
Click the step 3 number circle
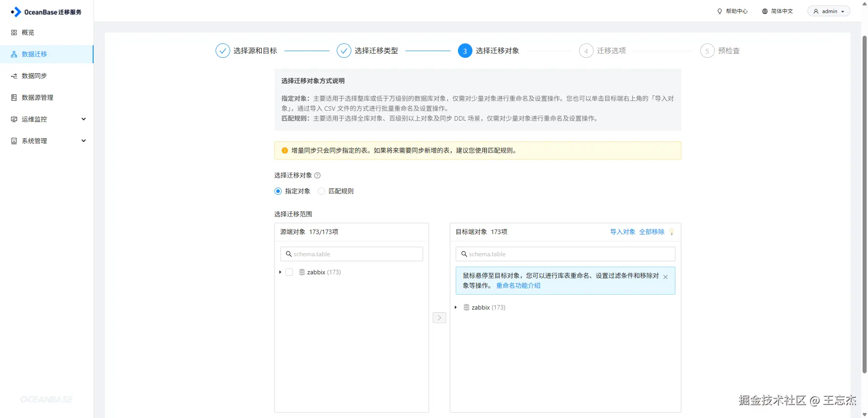465,51
